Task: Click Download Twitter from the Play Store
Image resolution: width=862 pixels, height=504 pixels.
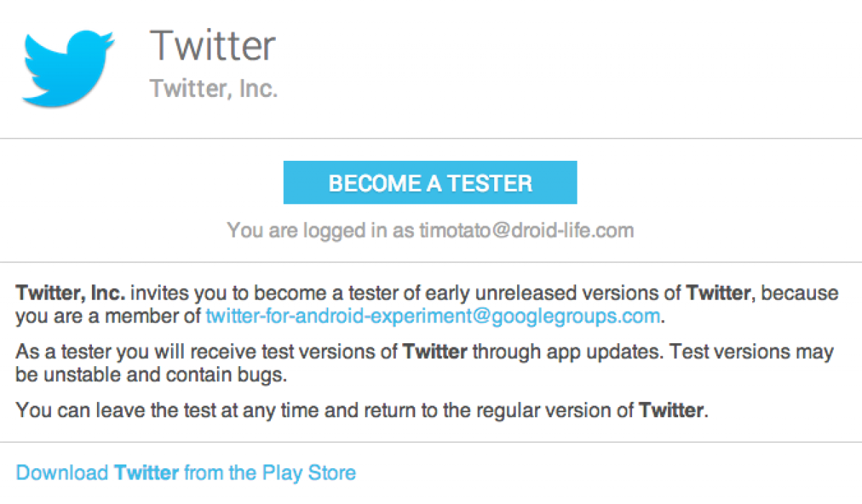Action: point(185,473)
